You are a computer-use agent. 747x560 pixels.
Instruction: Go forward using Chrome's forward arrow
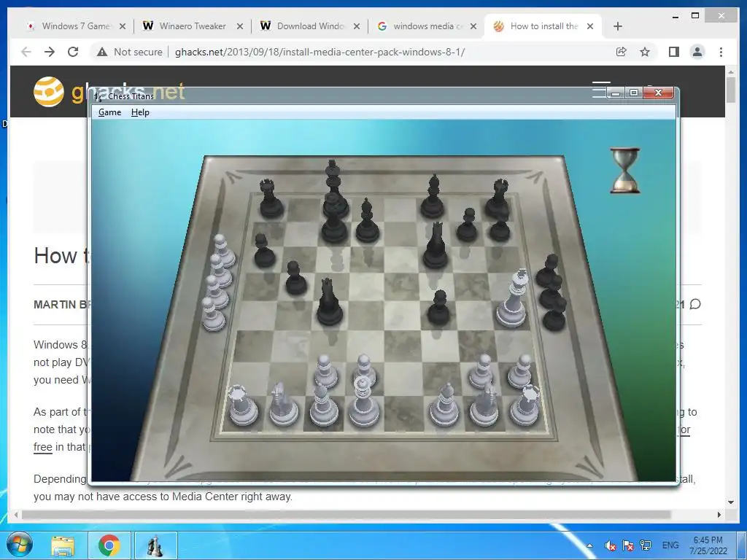click(x=50, y=52)
